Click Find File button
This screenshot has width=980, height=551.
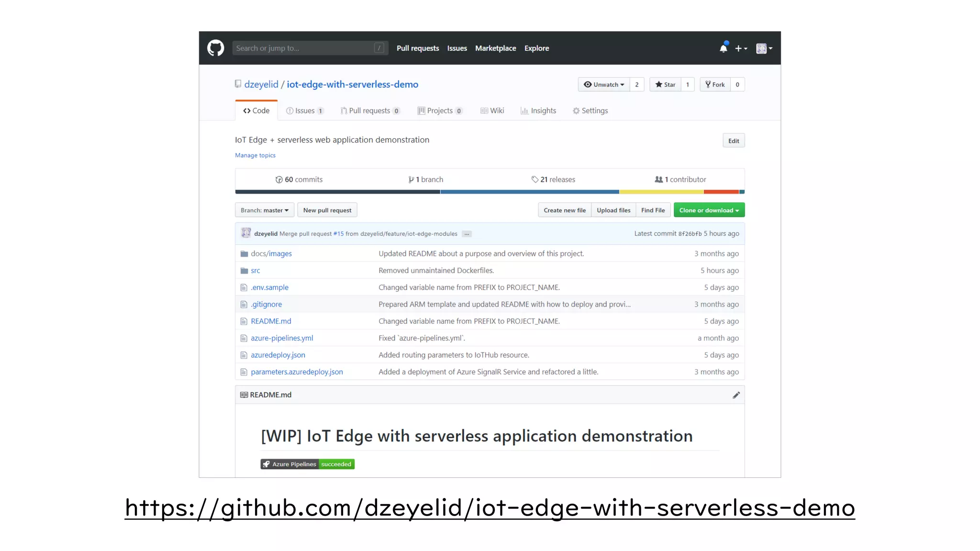coord(653,210)
